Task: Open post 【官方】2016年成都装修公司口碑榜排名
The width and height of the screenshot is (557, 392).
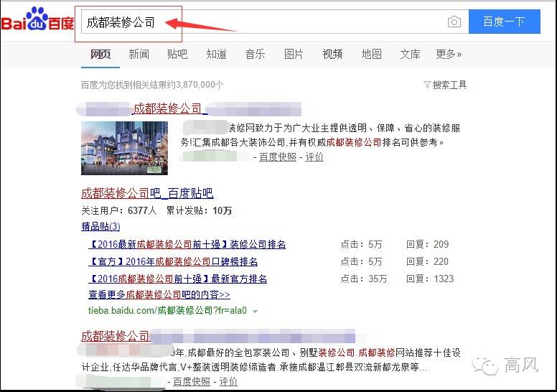Action: coord(173,261)
